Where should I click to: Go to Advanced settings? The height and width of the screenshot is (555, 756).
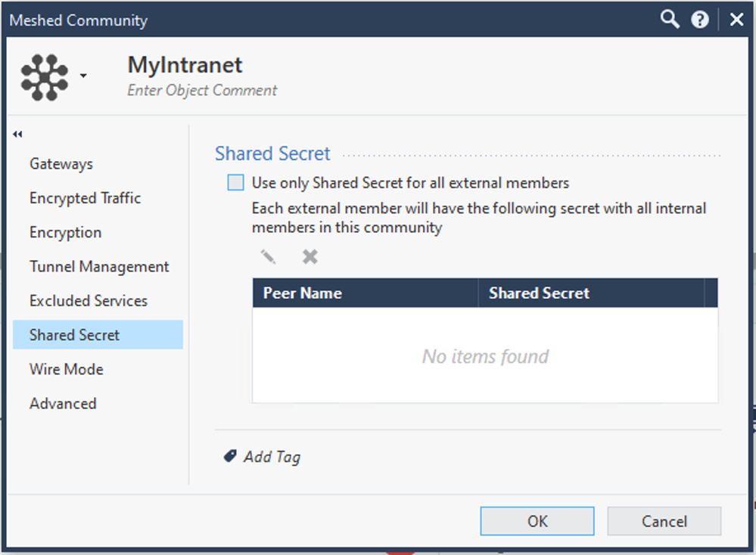click(x=63, y=403)
